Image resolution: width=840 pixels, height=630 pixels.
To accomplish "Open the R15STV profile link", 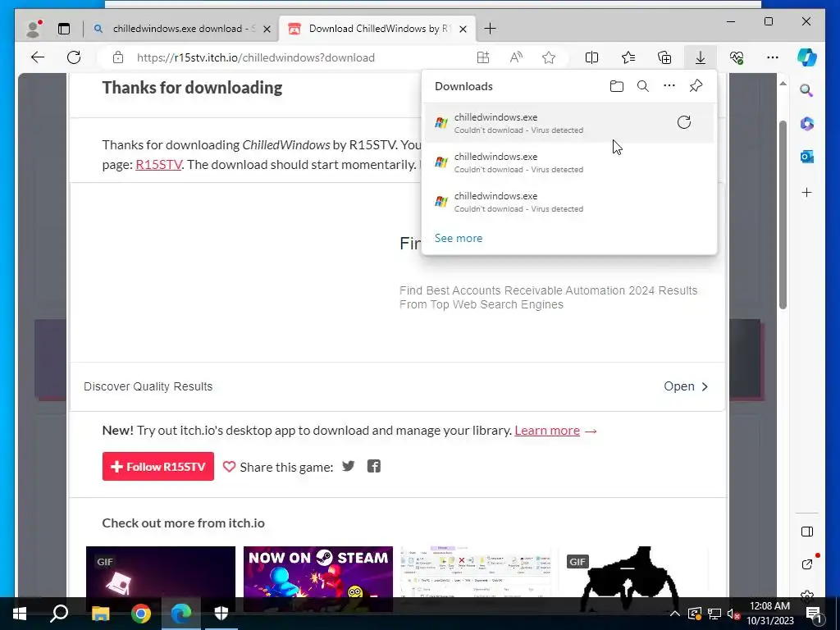I will click(158, 164).
